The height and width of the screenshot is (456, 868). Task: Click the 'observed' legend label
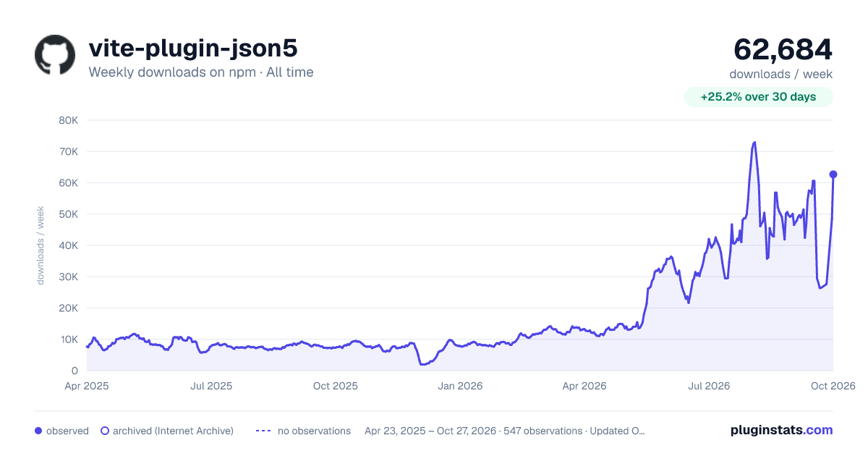[x=67, y=431]
